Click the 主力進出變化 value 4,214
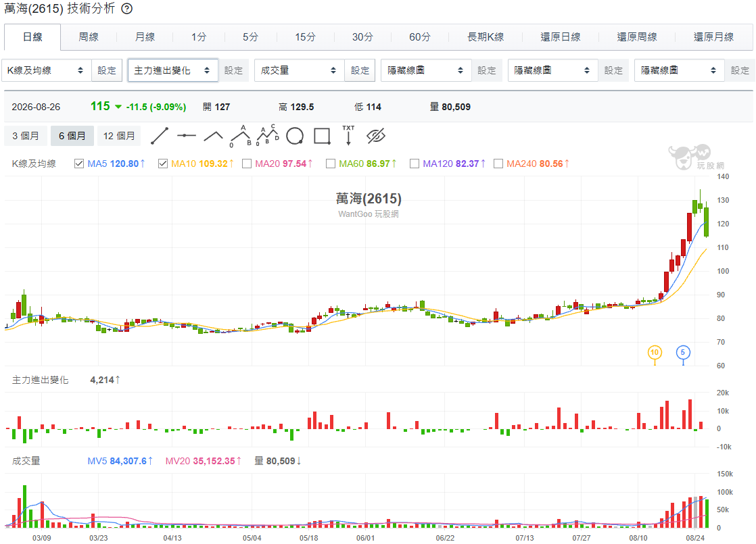 (x=105, y=380)
